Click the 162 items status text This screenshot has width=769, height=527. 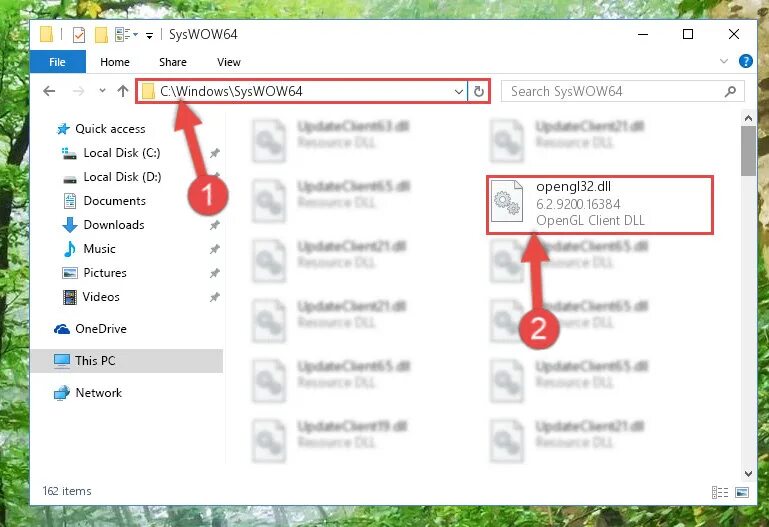pos(67,491)
